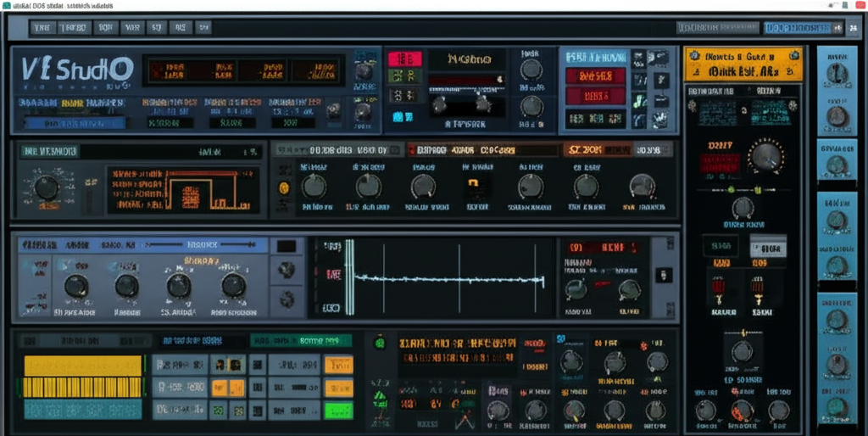This screenshot has height=436, width=868.
Task: Select the orange tab above the middle knob row
Action: pyautogui.click(x=598, y=149)
